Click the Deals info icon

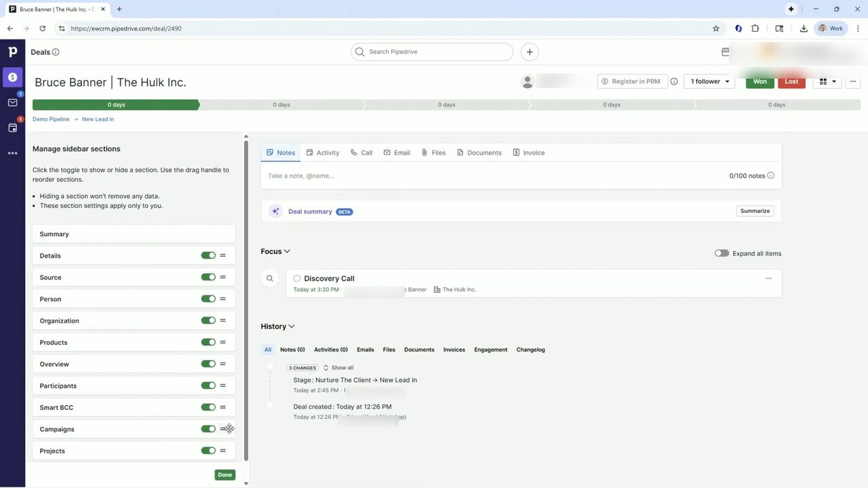56,52
